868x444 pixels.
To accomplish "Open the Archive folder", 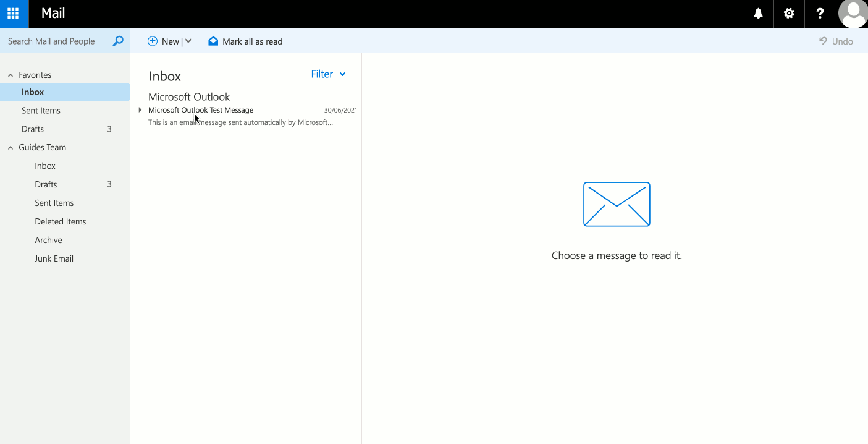I will coord(48,239).
